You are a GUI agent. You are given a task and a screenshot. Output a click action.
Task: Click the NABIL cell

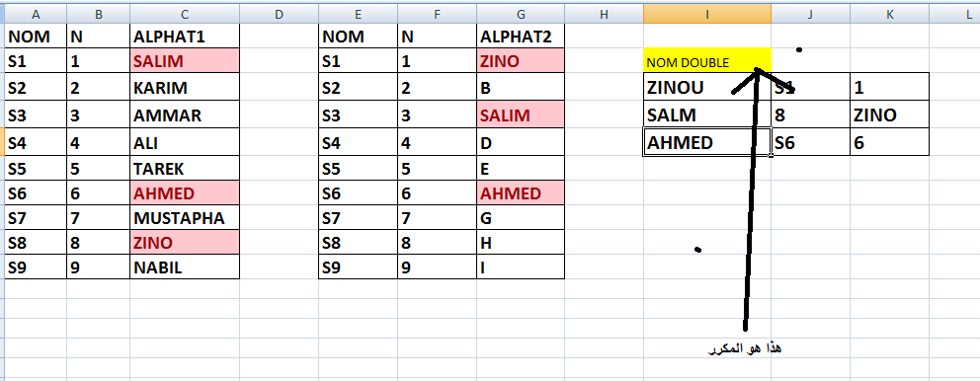(185, 267)
